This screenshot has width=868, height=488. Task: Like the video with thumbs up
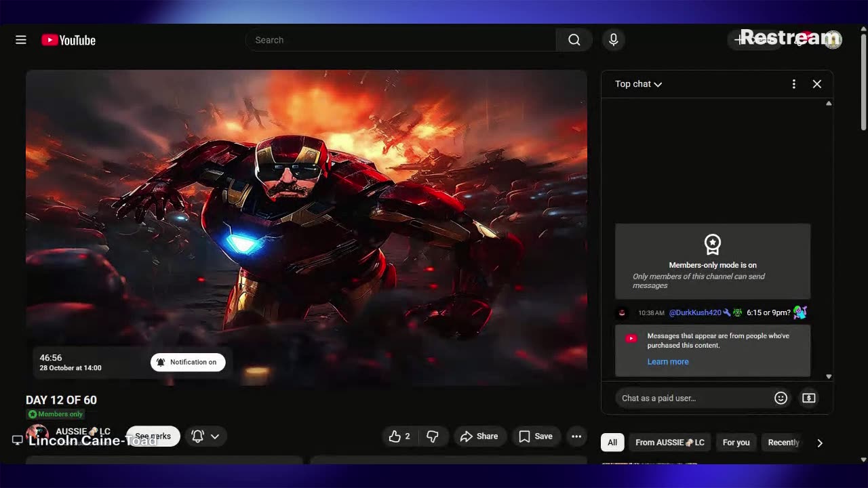(399, 436)
